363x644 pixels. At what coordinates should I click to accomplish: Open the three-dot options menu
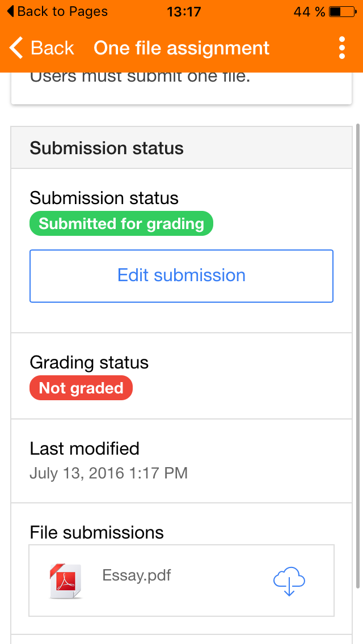tap(341, 48)
